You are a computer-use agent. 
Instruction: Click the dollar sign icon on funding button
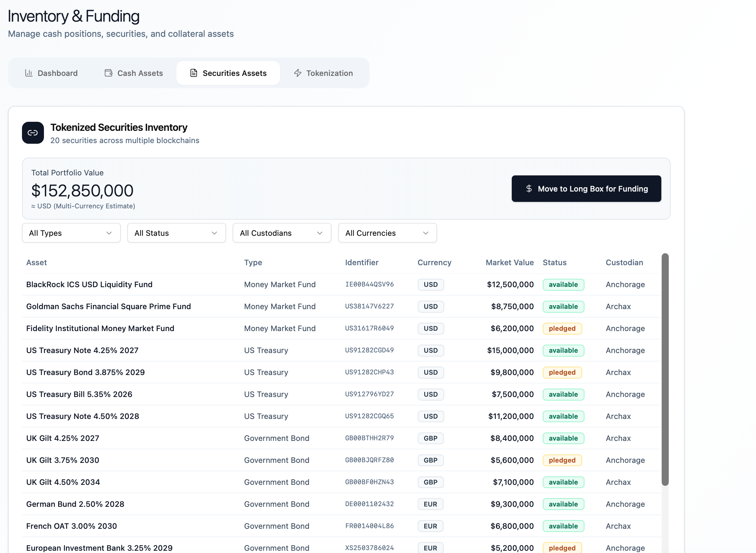[x=529, y=189]
